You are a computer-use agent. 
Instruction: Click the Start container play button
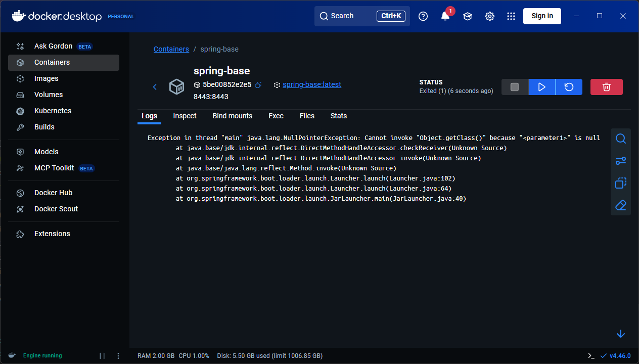tap(541, 87)
